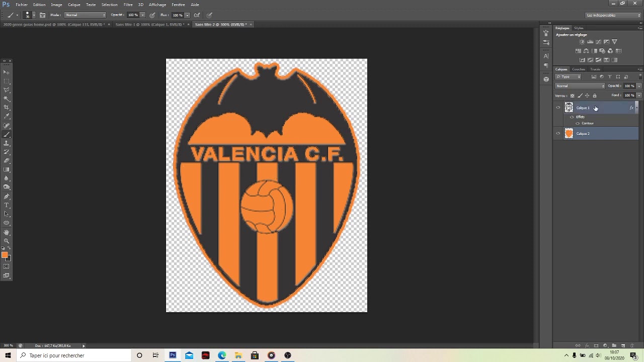
Task: Toggle lock position
Action: tap(587, 96)
